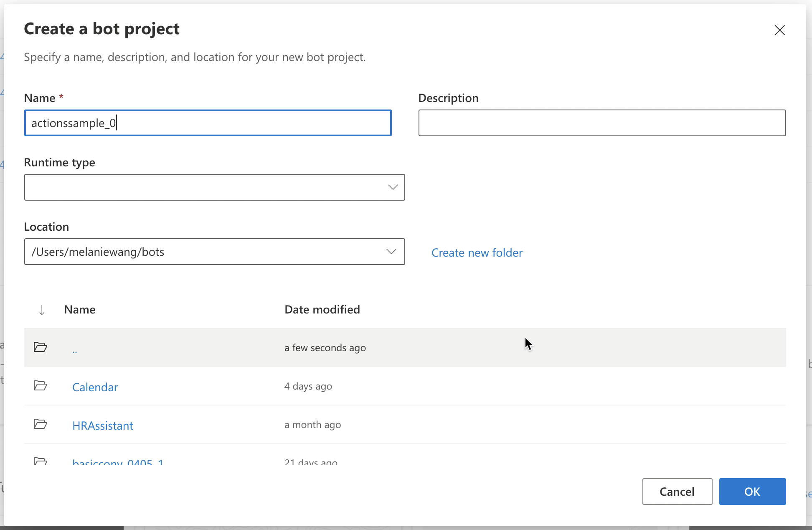Click the parent folder ".." icon
This screenshot has width=812, height=530.
tap(41, 347)
